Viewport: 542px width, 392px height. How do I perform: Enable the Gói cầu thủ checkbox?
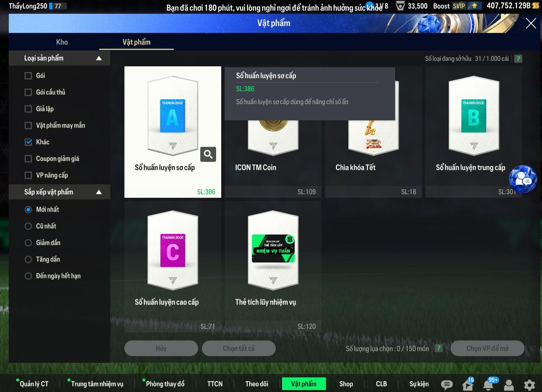coord(28,92)
